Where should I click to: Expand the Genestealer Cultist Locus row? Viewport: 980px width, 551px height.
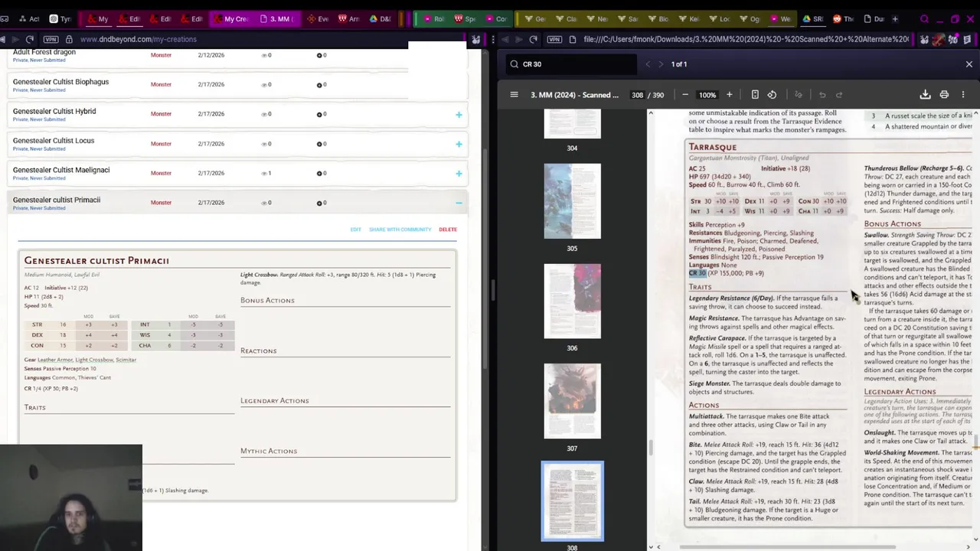tap(459, 144)
